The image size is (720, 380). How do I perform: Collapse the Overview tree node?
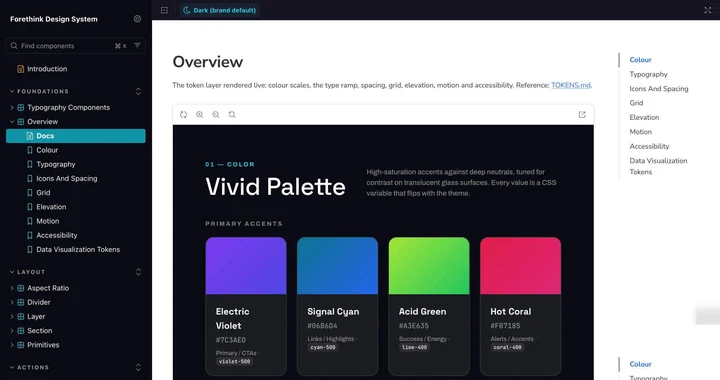[x=12, y=122]
